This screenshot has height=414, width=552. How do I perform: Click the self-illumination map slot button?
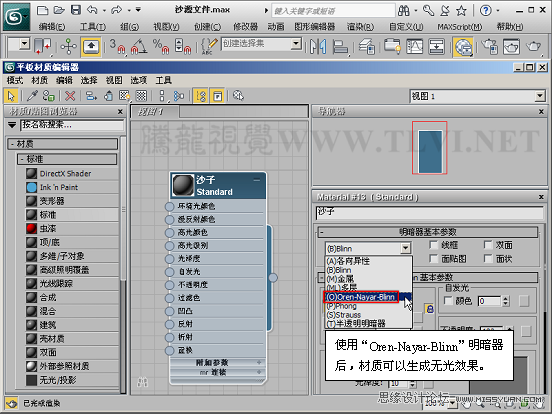coord(524,301)
